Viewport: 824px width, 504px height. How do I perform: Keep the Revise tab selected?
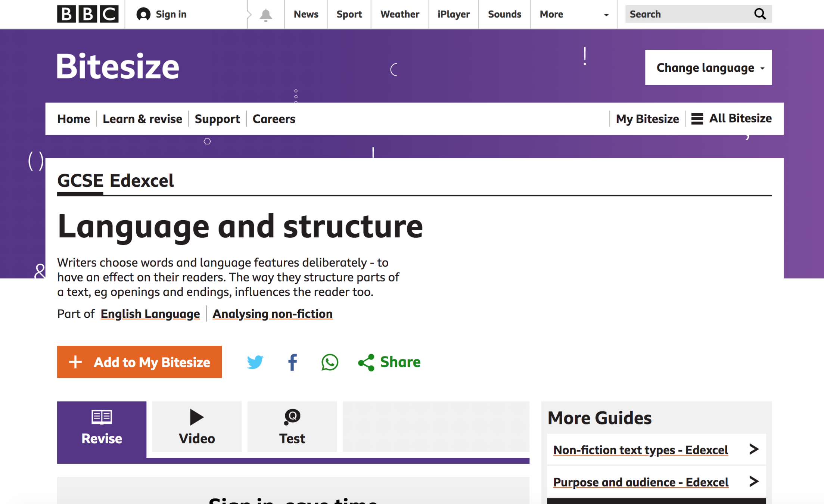tap(101, 427)
